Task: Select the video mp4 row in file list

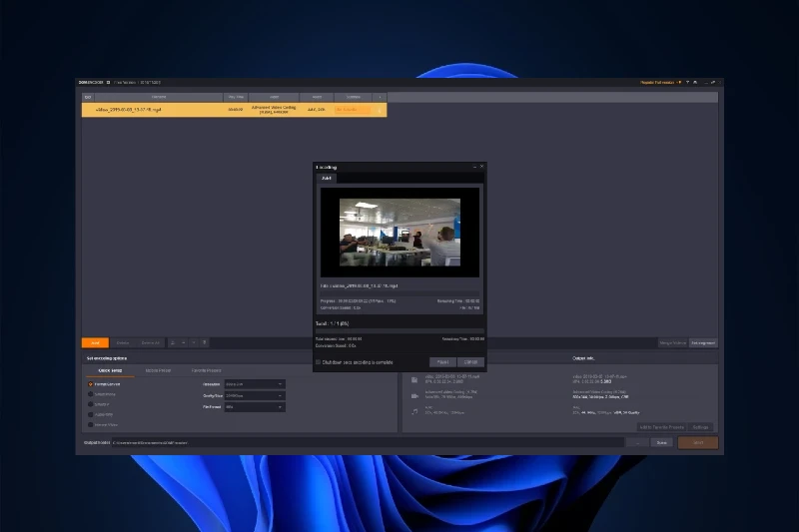Action: click(x=234, y=110)
